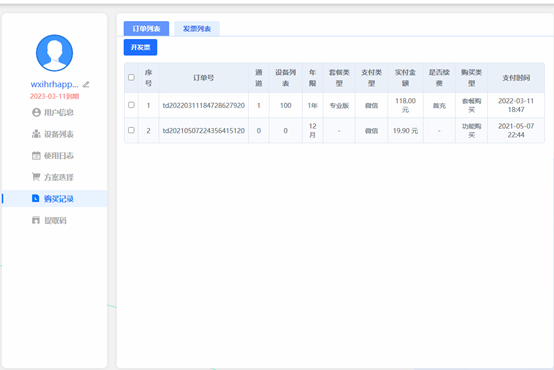Click the 支付时间 column header
The height and width of the screenshot is (370, 554).
tap(516, 78)
